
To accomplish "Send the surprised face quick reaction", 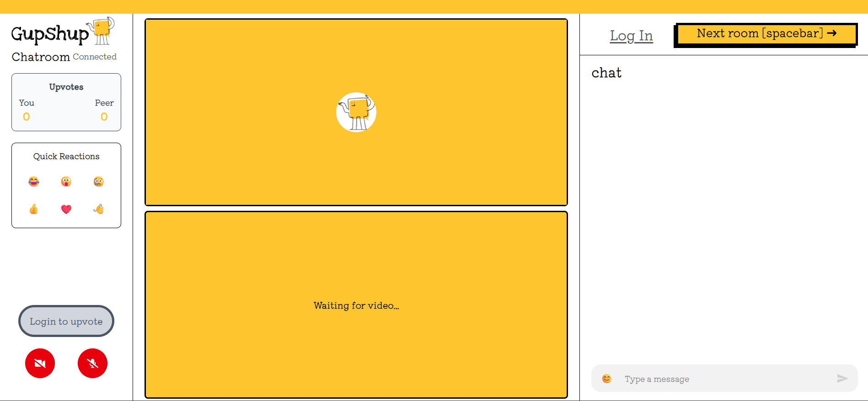I will click(66, 182).
